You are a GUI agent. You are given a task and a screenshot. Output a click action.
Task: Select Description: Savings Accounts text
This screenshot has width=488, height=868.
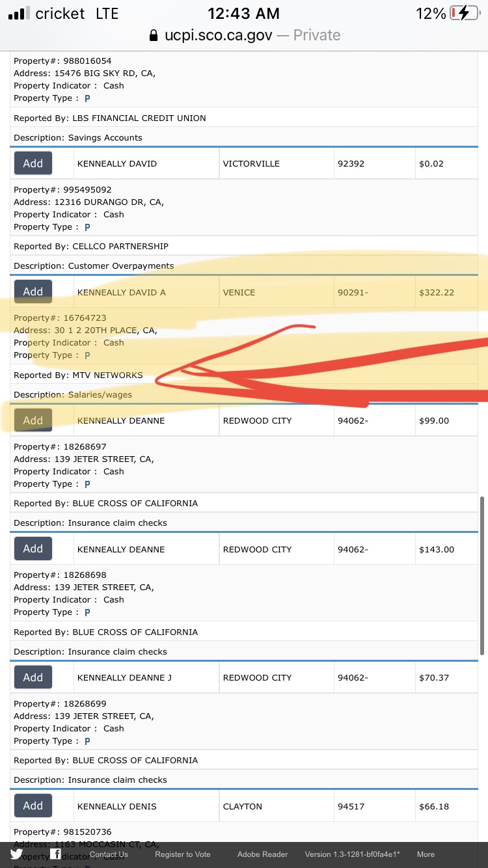click(x=78, y=138)
